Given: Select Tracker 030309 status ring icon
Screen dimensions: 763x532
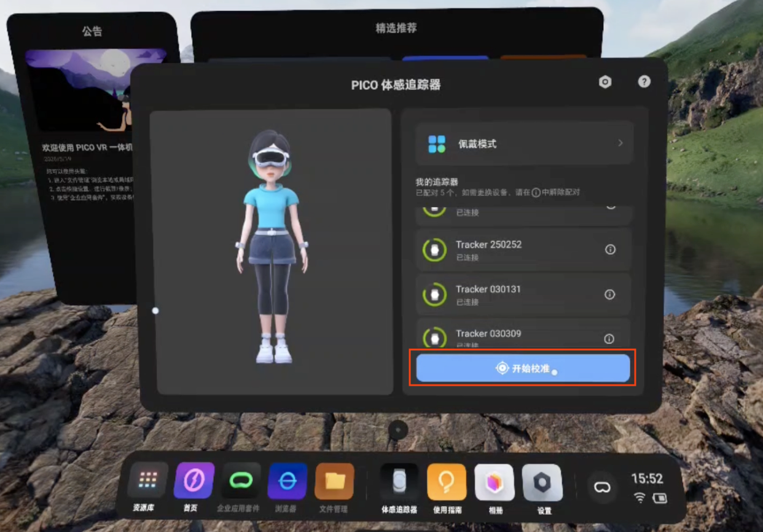Looking at the screenshot, I should click(435, 337).
